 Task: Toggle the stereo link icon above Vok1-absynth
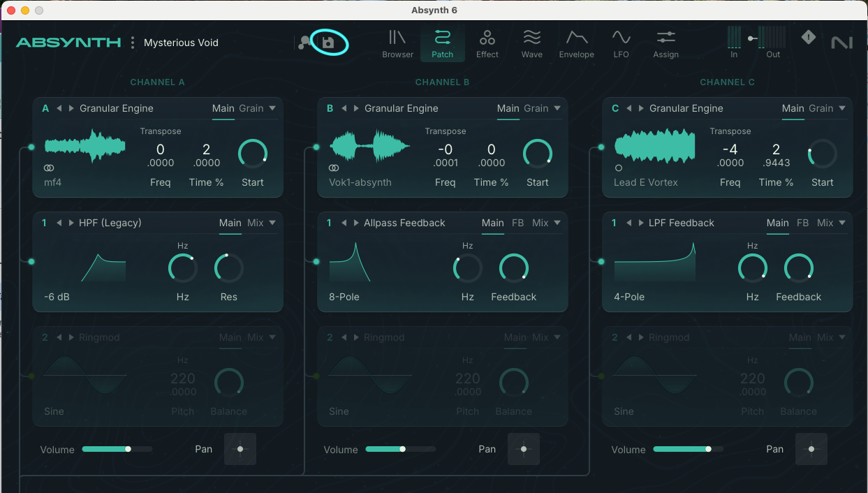point(334,168)
